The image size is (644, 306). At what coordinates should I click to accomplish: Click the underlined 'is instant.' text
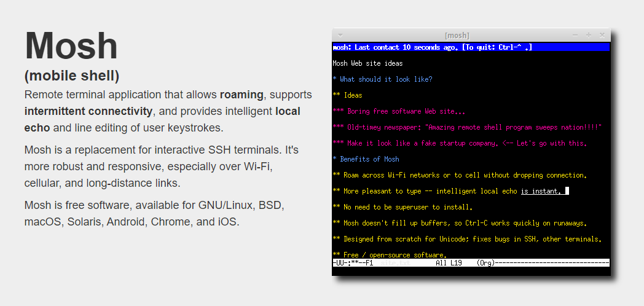click(x=541, y=192)
